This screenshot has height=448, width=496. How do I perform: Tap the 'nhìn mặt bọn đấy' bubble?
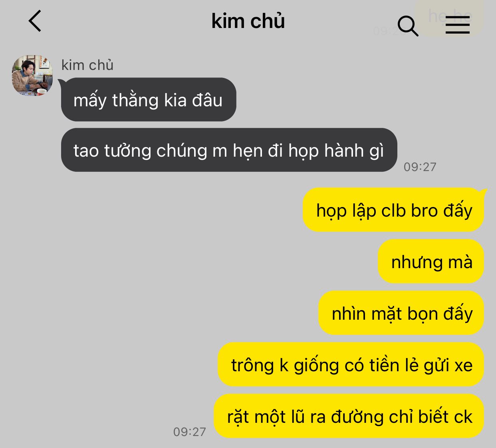click(401, 313)
